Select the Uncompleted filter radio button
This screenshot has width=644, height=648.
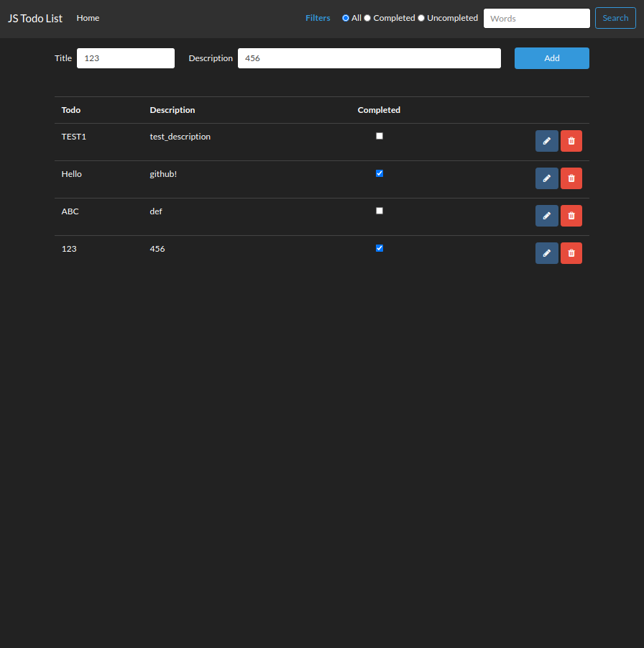421,18
